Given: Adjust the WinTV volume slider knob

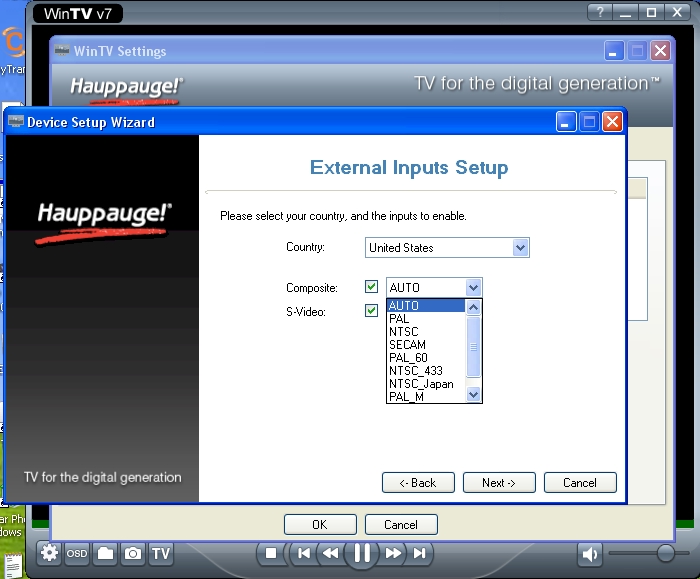Looking at the screenshot, I should point(666,554).
